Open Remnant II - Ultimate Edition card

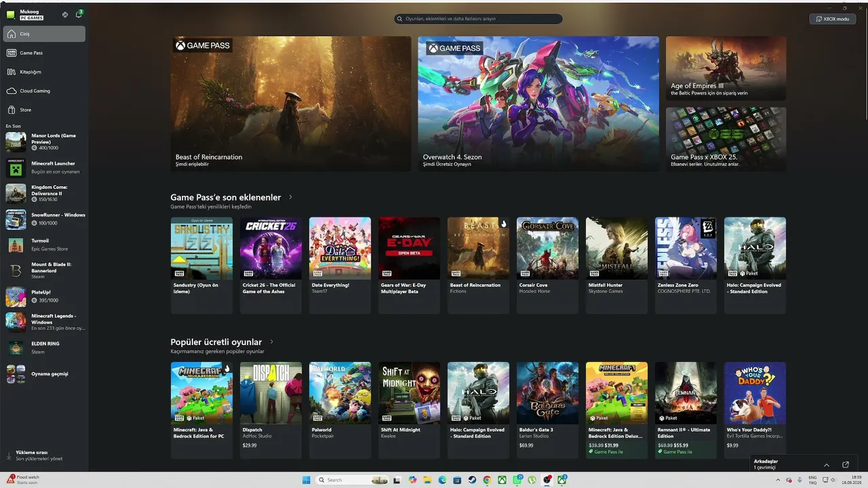[686, 410]
